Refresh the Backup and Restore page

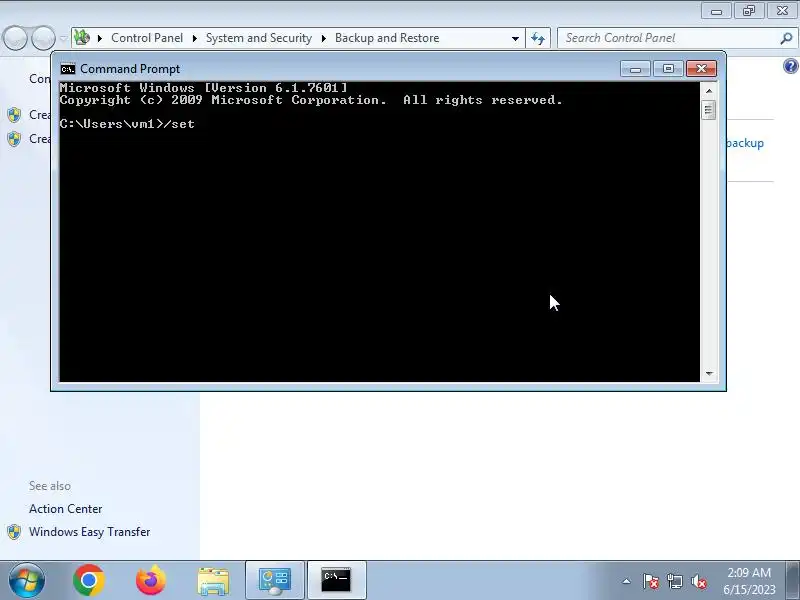538,38
